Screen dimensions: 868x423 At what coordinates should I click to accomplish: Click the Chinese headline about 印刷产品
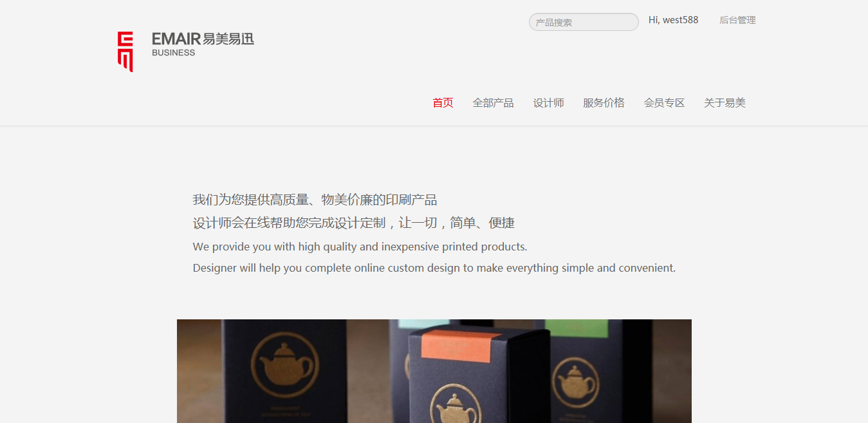point(315,200)
